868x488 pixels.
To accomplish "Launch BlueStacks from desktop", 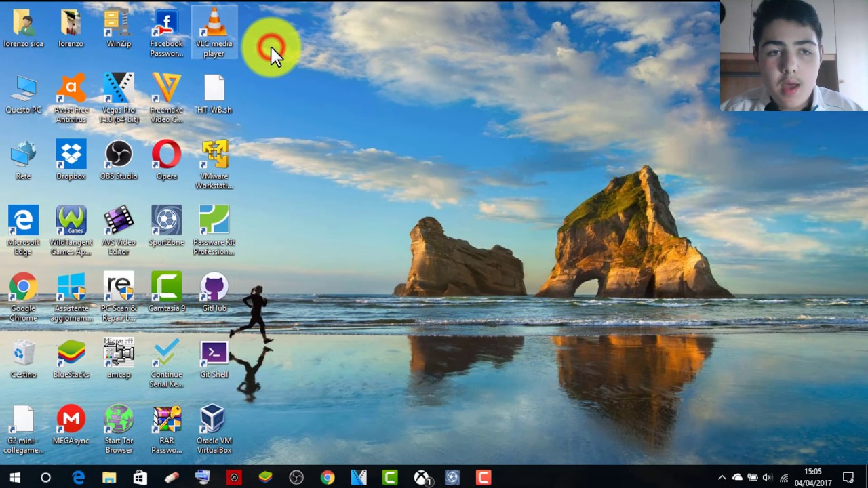I will click(x=71, y=359).
